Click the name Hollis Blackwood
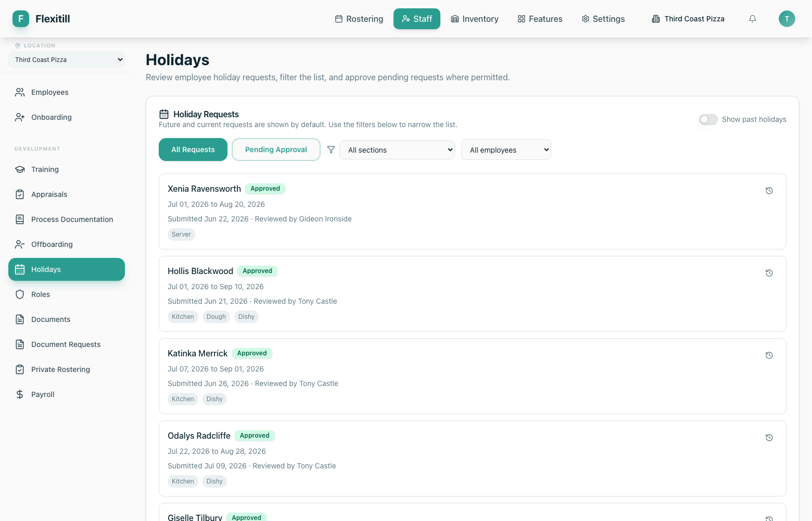Screen dimensions: 812x521 (200, 271)
